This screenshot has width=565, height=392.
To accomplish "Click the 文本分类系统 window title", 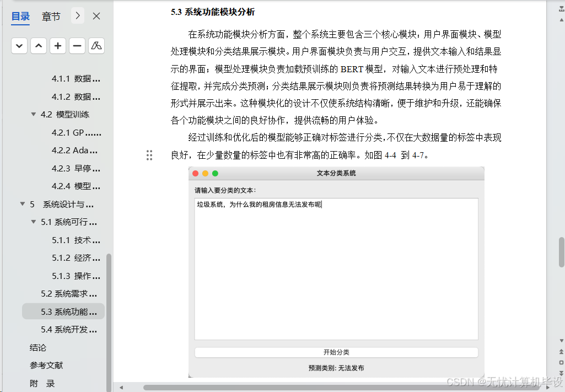I will click(336, 173).
